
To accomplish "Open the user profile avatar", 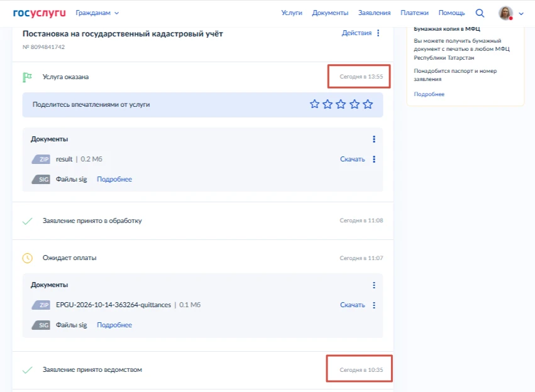I will pyautogui.click(x=505, y=13).
